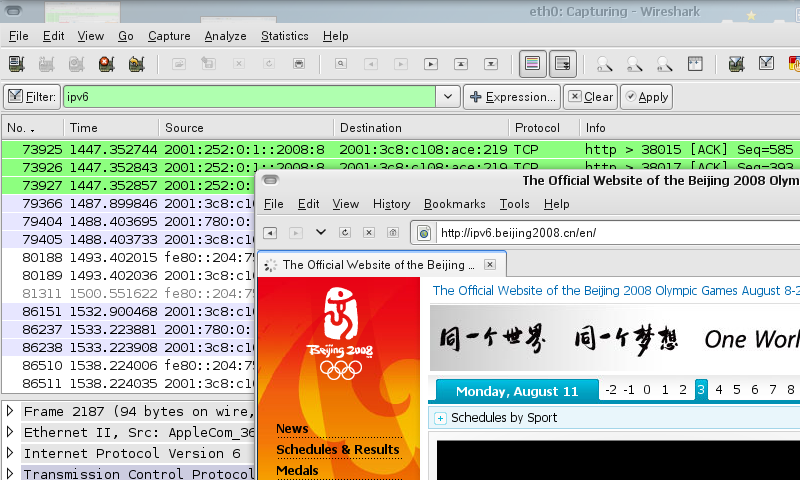Click the open capture file icon
Viewport: 800px width, 480px height.
tap(179, 64)
